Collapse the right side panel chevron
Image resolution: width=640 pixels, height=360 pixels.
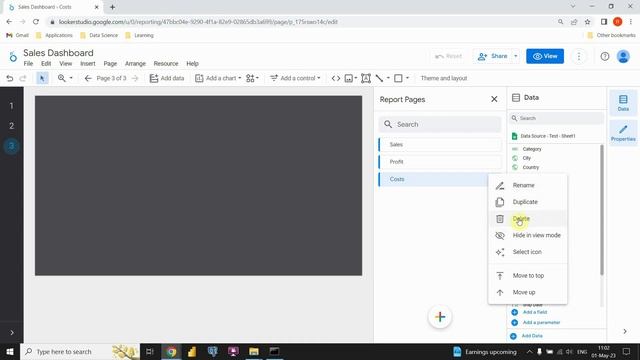(x=625, y=331)
